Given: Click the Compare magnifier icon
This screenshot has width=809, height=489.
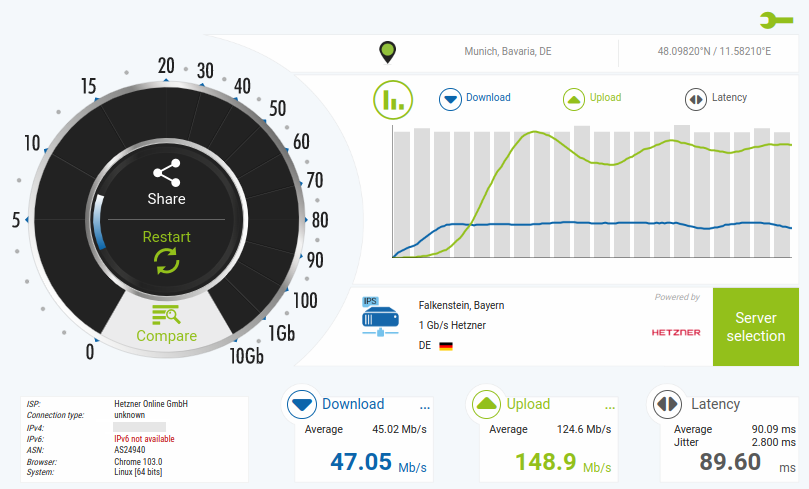Looking at the screenshot, I should point(166,314).
